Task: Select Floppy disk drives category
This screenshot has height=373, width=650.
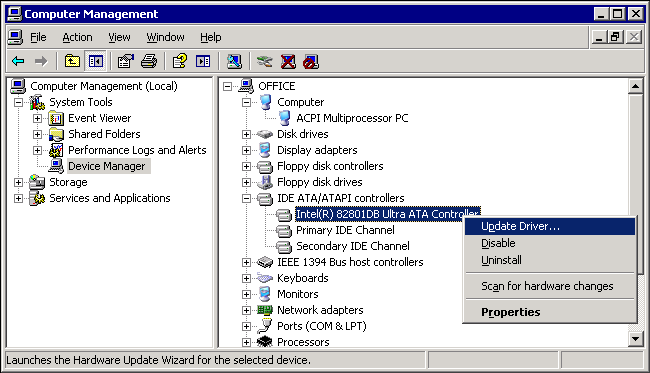Action: tap(320, 182)
